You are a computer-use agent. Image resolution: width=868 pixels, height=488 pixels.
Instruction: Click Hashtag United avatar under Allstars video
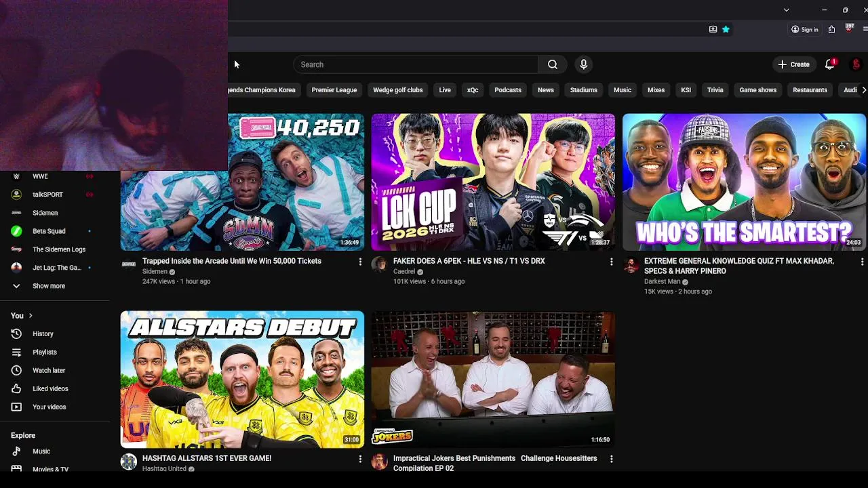point(129,462)
